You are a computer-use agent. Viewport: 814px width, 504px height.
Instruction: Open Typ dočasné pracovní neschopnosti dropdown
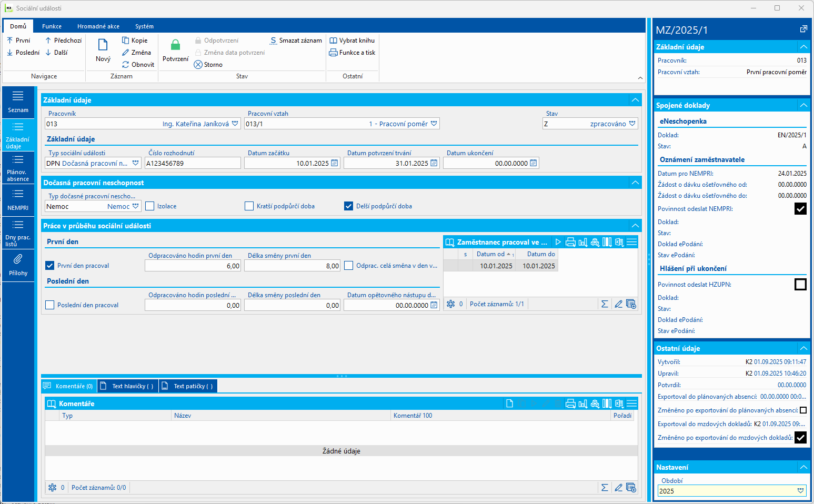(136, 206)
